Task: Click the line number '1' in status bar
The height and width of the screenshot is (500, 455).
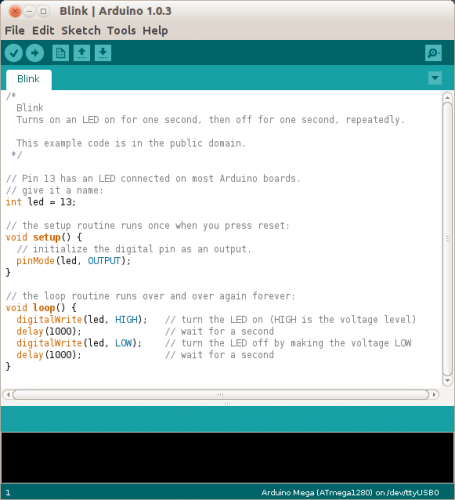Action: tap(8, 493)
